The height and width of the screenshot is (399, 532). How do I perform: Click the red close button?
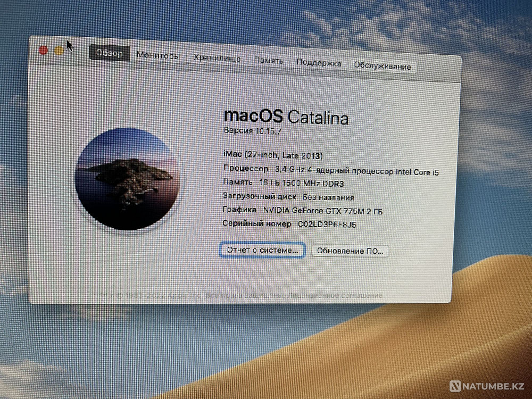click(x=44, y=49)
